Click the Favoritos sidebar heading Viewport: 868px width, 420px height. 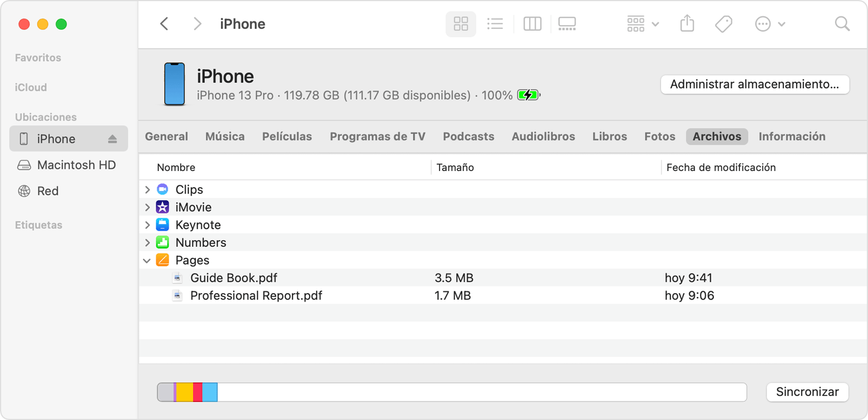pyautogui.click(x=38, y=58)
